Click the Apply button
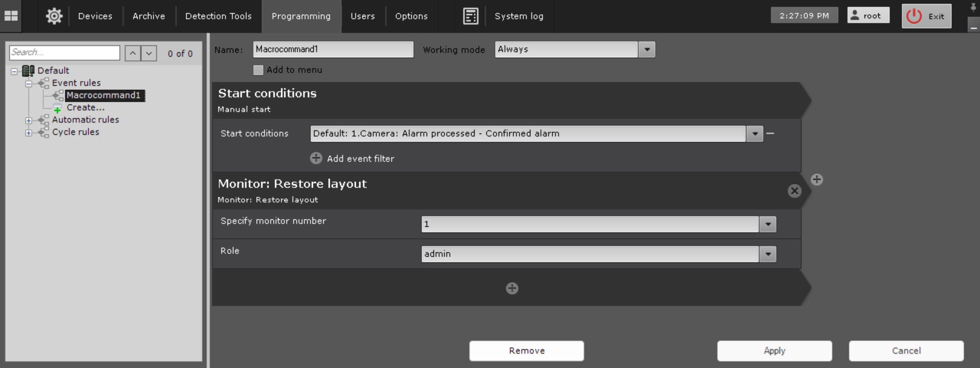This screenshot has width=980, height=368. tap(774, 351)
